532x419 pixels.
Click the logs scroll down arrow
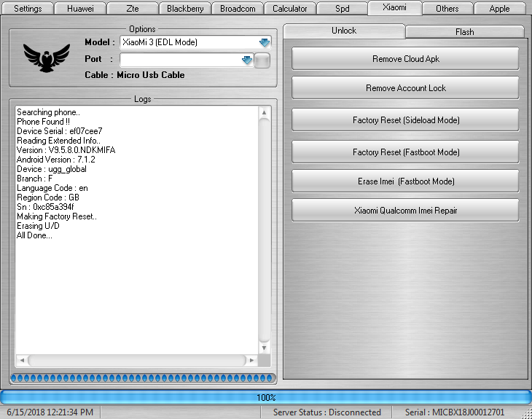264,348
